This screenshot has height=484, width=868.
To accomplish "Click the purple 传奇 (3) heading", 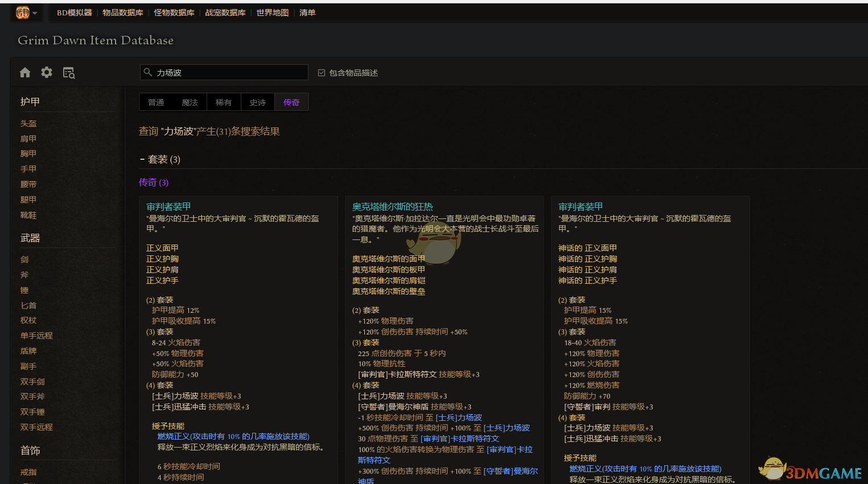I will pyautogui.click(x=154, y=183).
